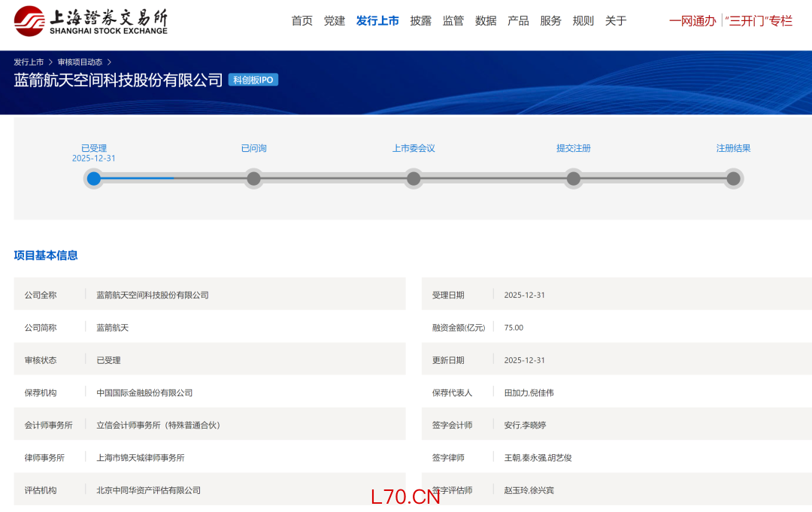This screenshot has height=512, width=812.
Task: Select the 已问询 stage label
Action: coord(254,148)
